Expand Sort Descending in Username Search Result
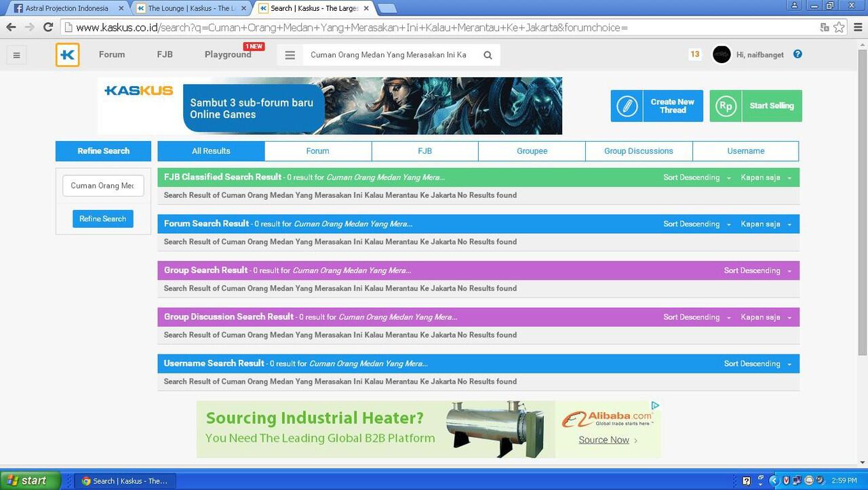 click(757, 364)
